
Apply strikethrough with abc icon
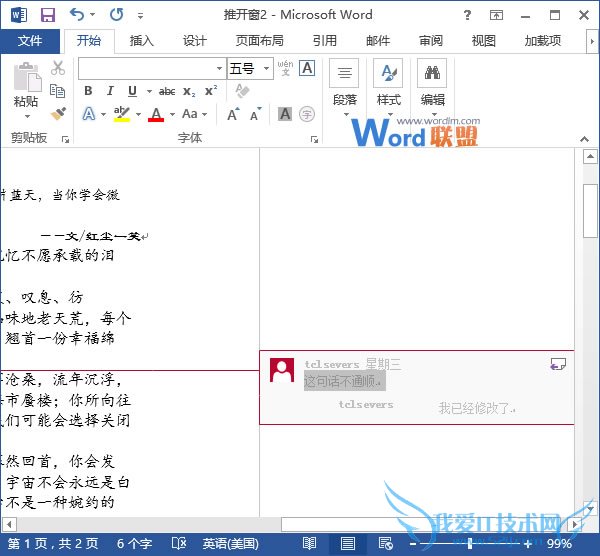(x=167, y=91)
